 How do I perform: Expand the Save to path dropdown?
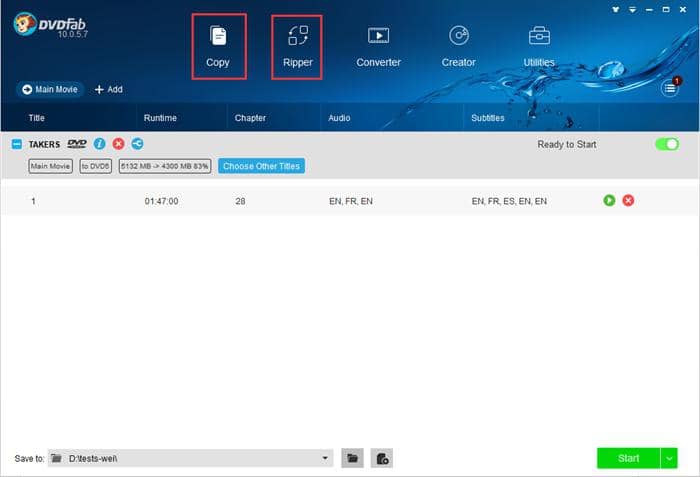(325, 458)
